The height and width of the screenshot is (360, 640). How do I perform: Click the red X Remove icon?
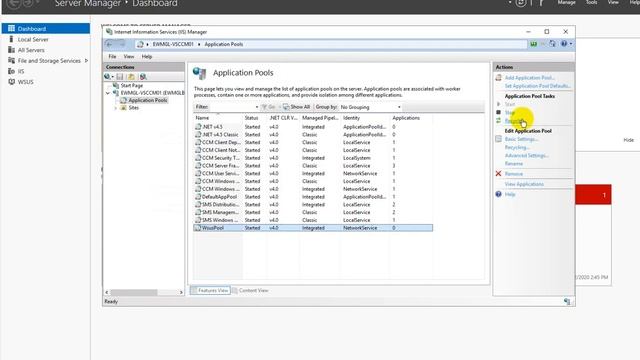coord(498,174)
